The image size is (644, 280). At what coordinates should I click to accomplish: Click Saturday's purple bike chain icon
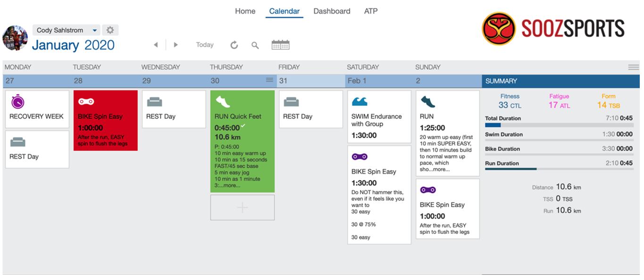point(360,157)
